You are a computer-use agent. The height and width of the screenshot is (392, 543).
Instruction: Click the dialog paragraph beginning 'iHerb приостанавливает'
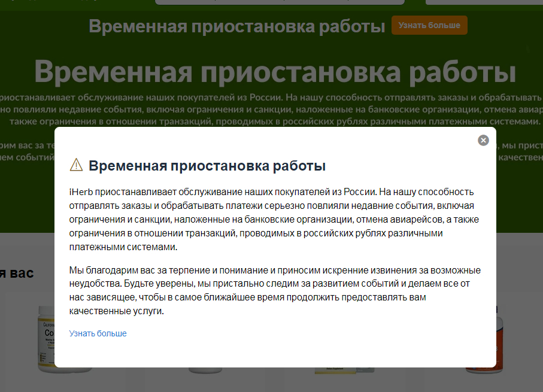click(274, 219)
